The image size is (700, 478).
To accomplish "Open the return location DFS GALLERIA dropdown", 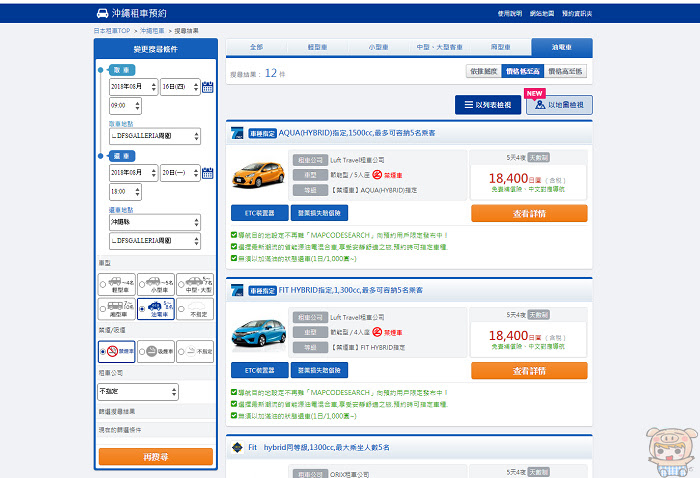I will [x=155, y=241].
